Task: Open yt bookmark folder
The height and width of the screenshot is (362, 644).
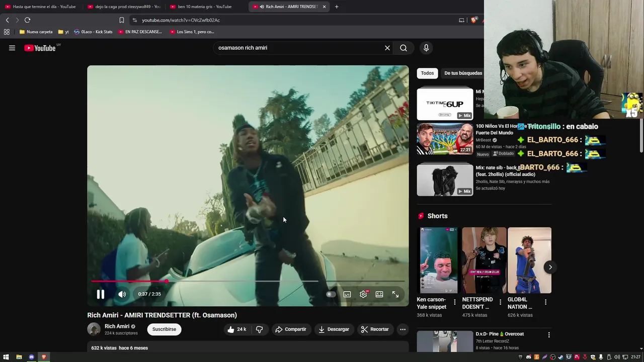Action: [x=63, y=32]
